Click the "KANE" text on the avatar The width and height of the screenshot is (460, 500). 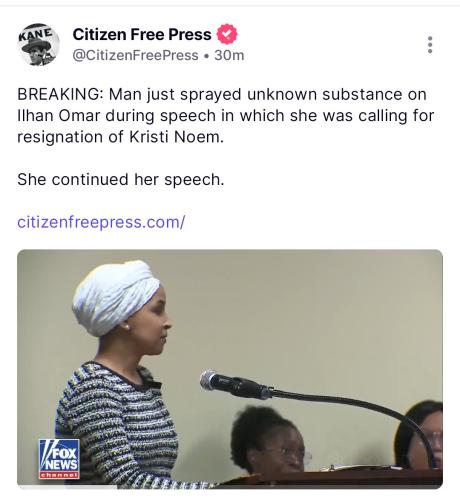[36, 34]
